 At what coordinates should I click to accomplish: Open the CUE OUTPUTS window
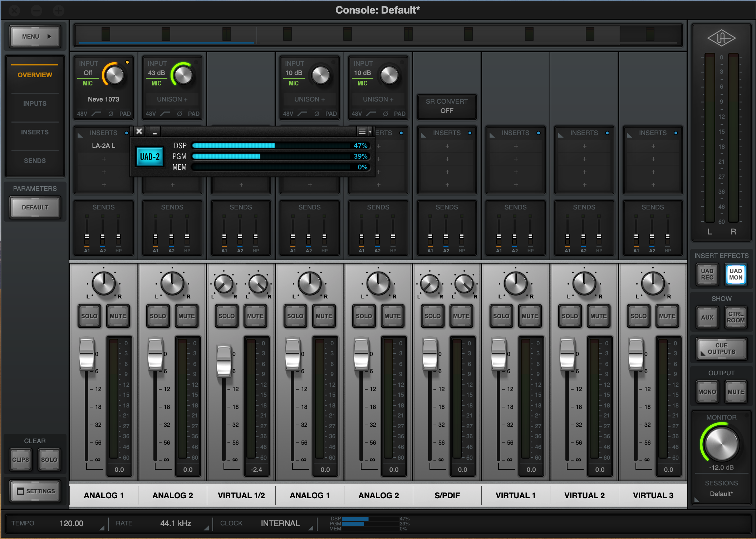pyautogui.click(x=721, y=349)
